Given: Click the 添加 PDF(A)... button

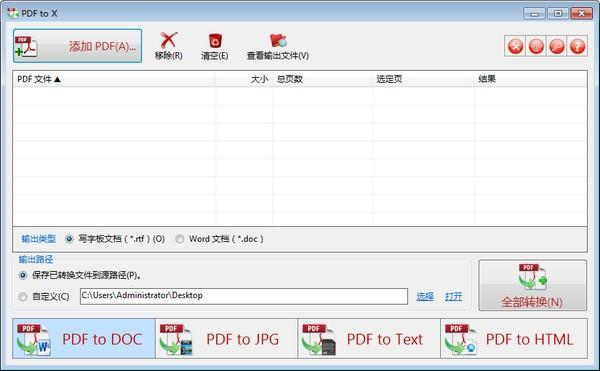Looking at the screenshot, I should 77,46.
